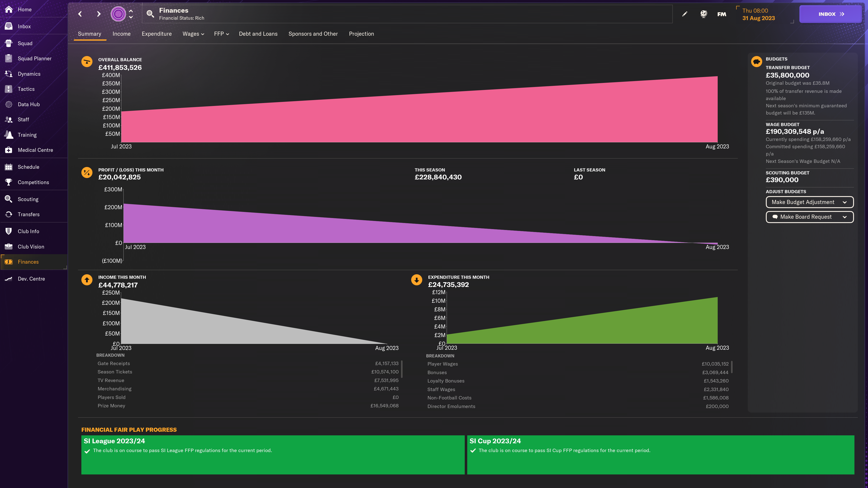Expand the Wages tab dropdown

pos(193,34)
